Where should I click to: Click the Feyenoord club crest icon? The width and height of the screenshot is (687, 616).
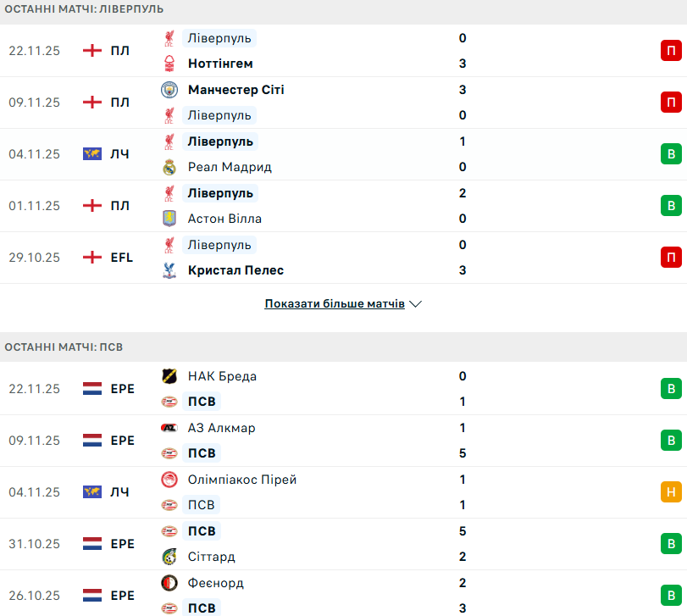point(170,583)
